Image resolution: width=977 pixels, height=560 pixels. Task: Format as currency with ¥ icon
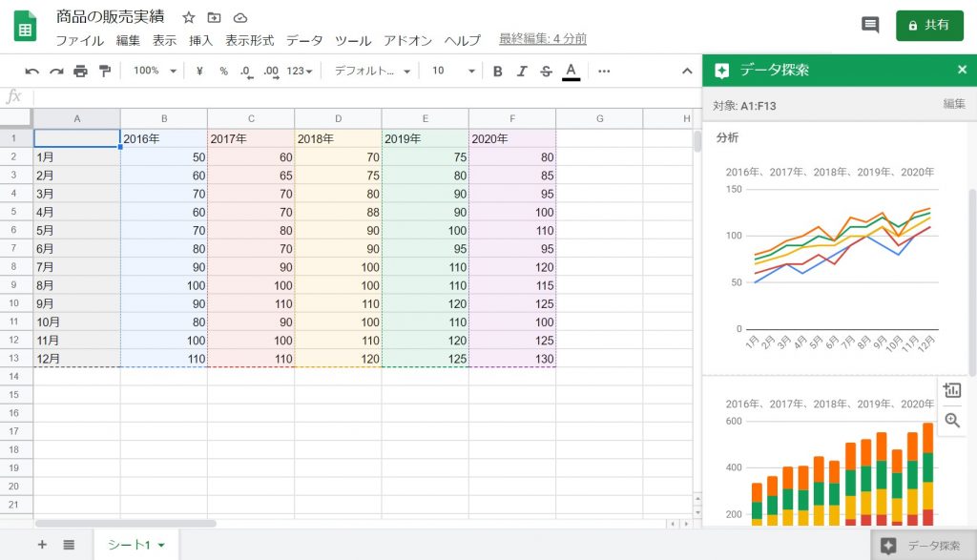pos(199,71)
